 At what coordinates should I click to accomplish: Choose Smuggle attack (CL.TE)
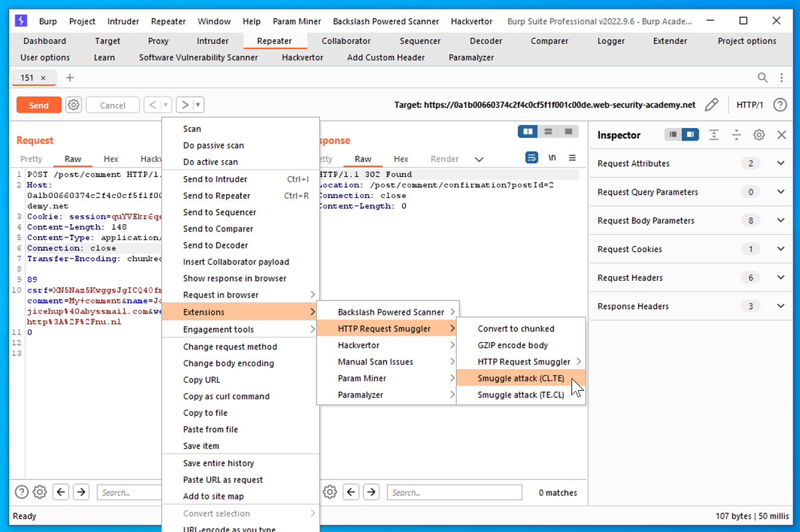click(x=520, y=378)
